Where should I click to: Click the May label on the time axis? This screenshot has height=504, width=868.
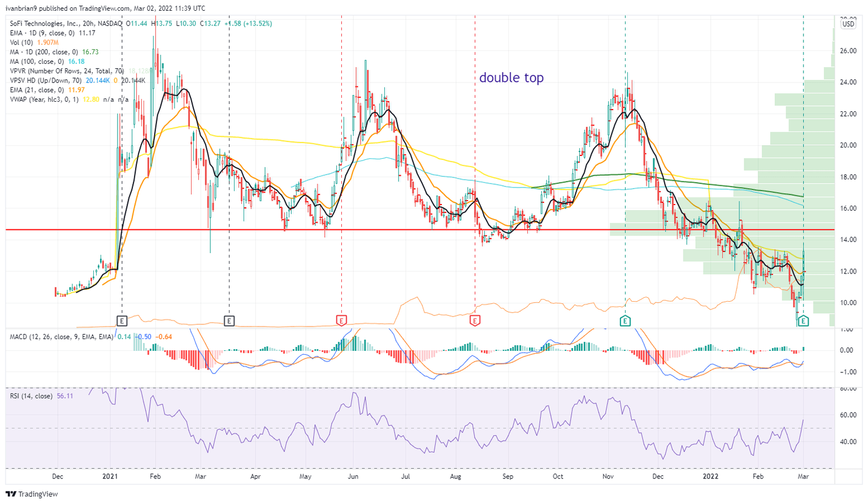click(x=305, y=476)
